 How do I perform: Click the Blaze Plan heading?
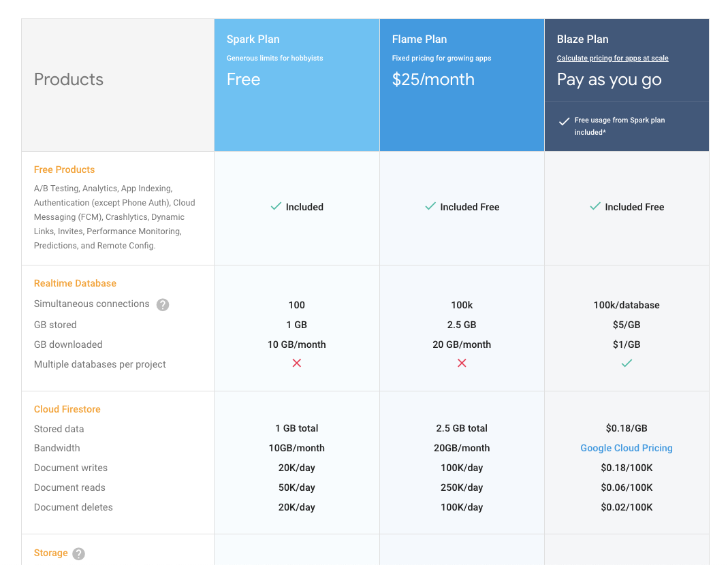click(583, 39)
